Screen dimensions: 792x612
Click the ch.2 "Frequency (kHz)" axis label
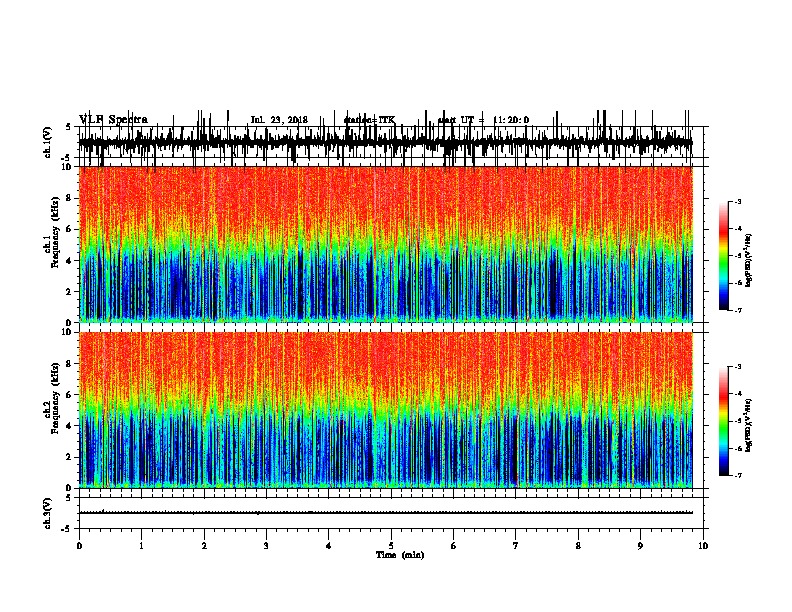[55, 398]
